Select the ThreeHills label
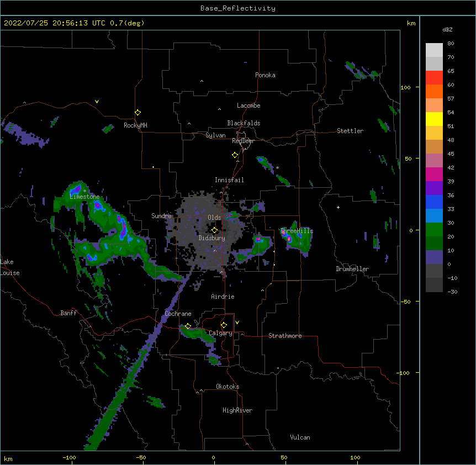 point(297,231)
